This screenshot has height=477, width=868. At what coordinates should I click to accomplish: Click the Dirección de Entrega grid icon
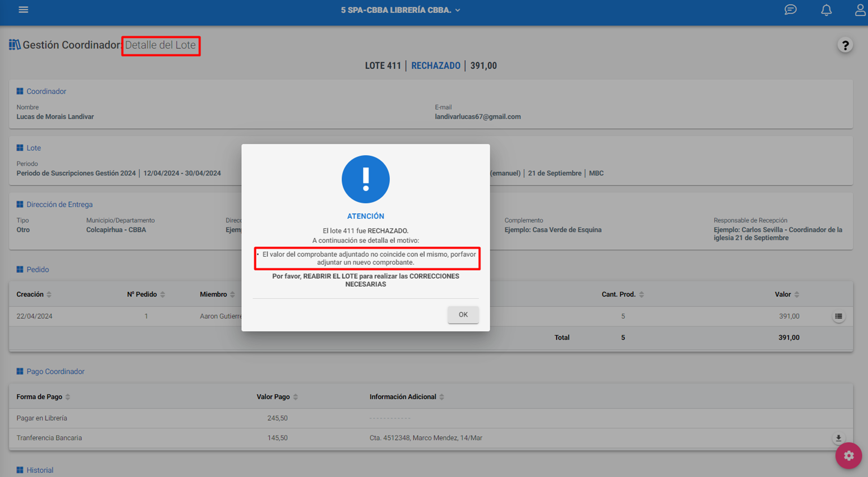20,204
